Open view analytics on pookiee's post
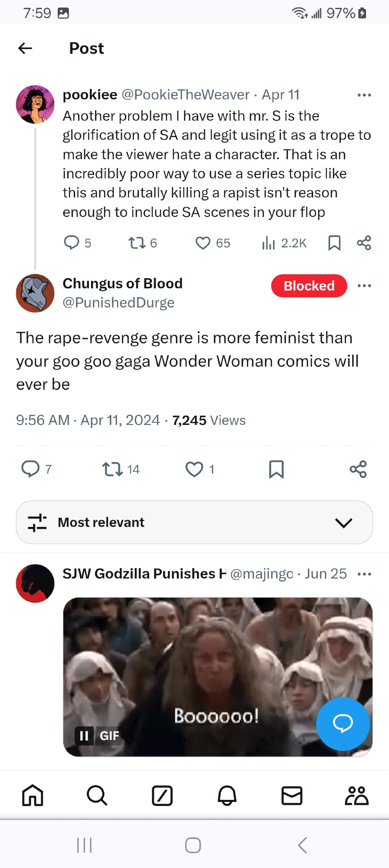The height and width of the screenshot is (868, 389). 268,243
